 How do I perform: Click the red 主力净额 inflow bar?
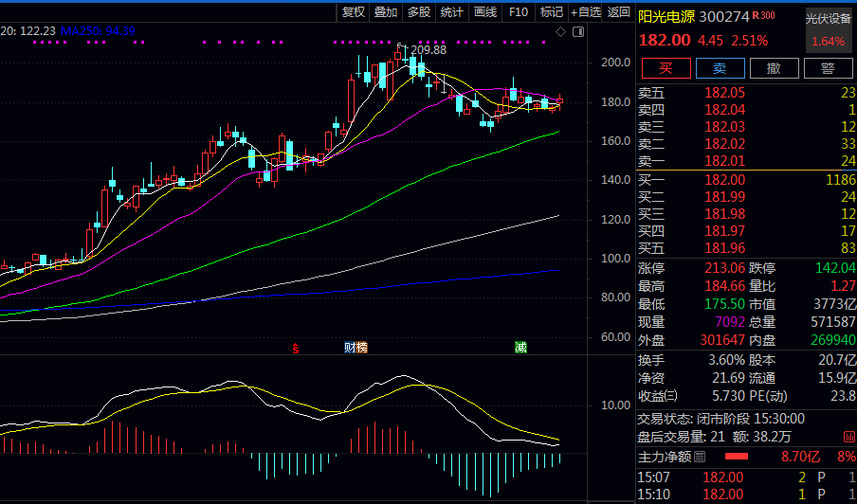pyautogui.click(x=737, y=458)
